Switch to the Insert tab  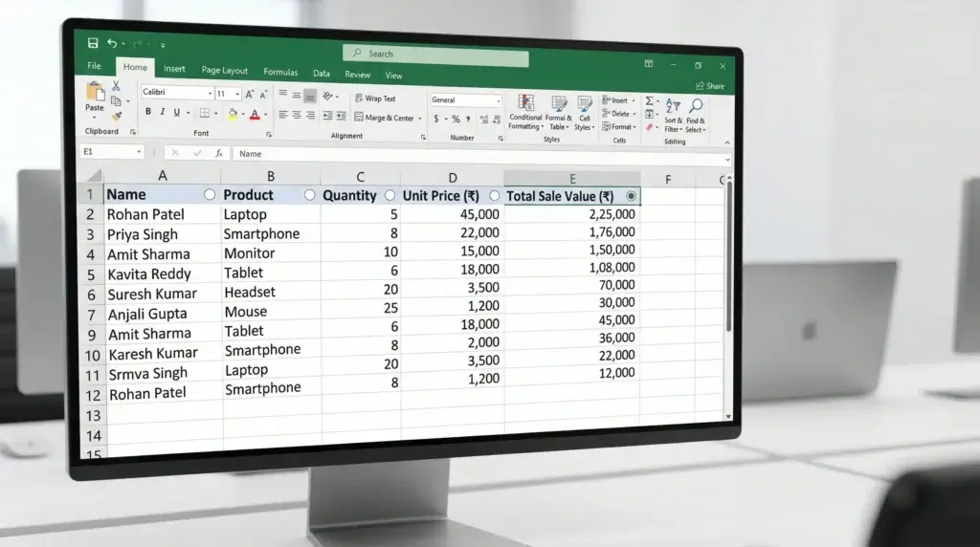click(174, 68)
